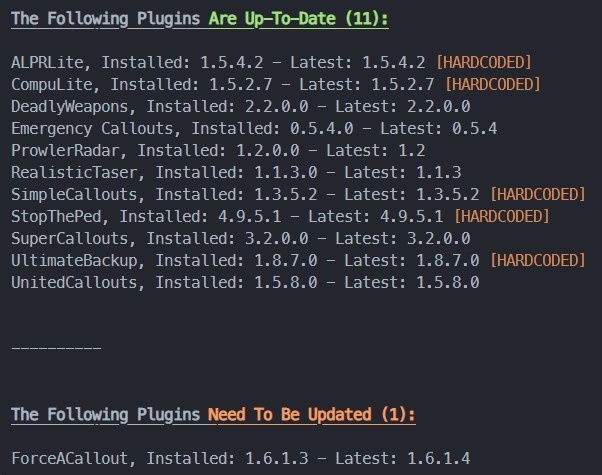Click the ForceACallout latest version 1.6.1.4

439,458
